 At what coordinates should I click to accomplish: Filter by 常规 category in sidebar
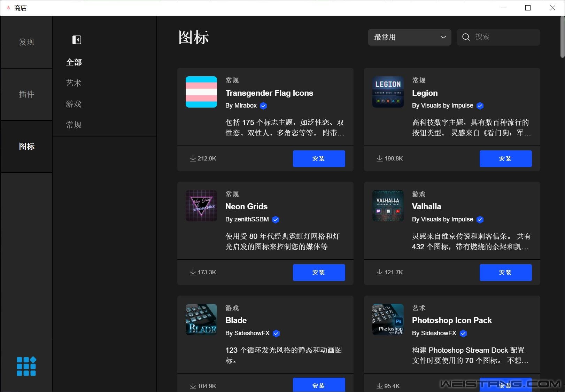point(74,125)
